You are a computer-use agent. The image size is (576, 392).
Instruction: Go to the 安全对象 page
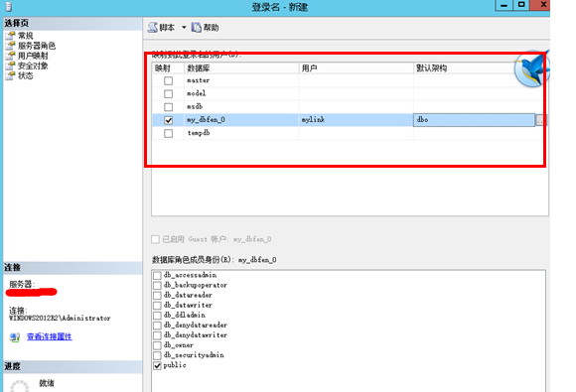33,65
